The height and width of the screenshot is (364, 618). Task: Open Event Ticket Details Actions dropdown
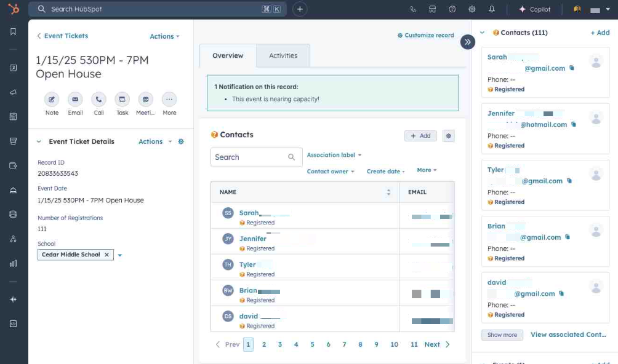pyautogui.click(x=155, y=141)
